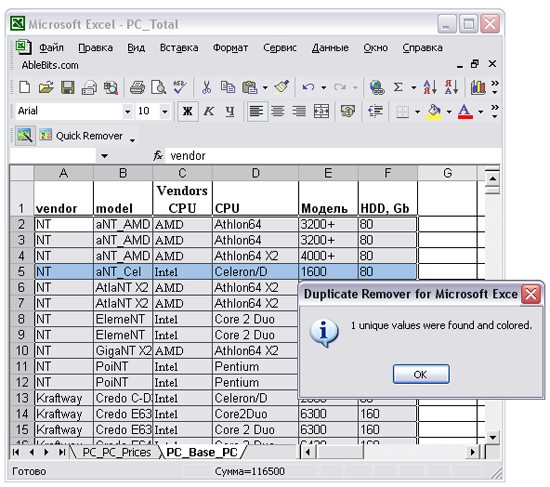Switch to the PC_PC_Prices sheet tab
Screen dimensions: 550x487
pyautogui.click(x=116, y=453)
